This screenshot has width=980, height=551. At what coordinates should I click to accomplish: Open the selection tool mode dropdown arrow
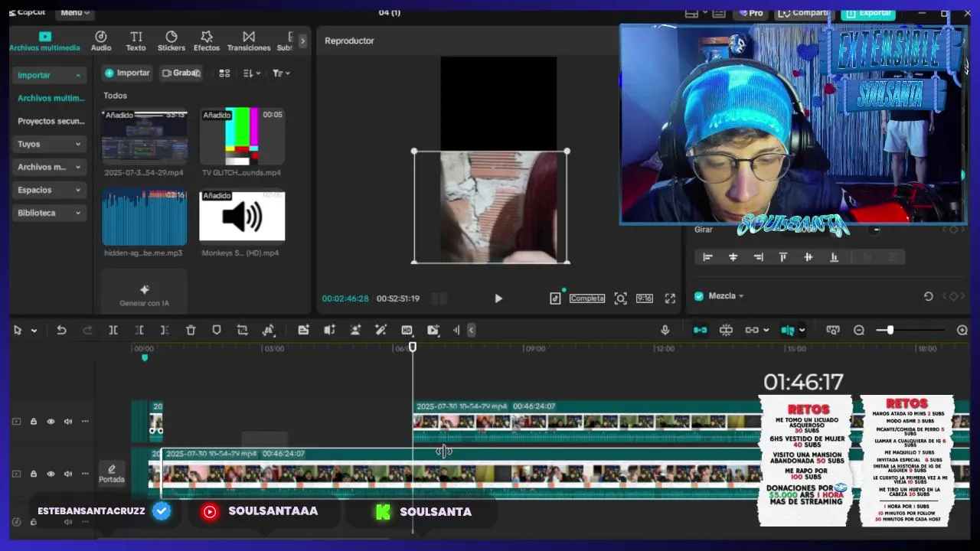[x=34, y=331]
